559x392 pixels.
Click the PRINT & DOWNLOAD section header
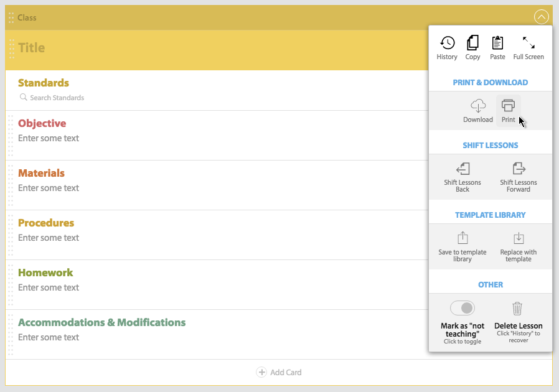point(490,83)
